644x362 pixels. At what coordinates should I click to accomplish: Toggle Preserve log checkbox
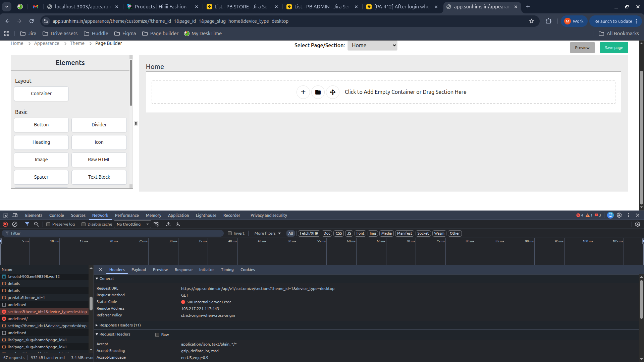[48, 224]
